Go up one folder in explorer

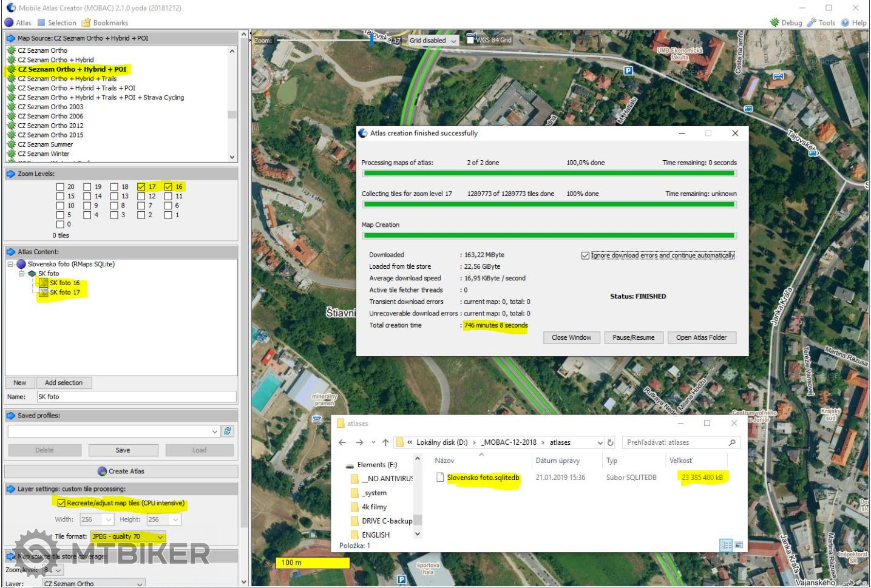[x=385, y=443]
